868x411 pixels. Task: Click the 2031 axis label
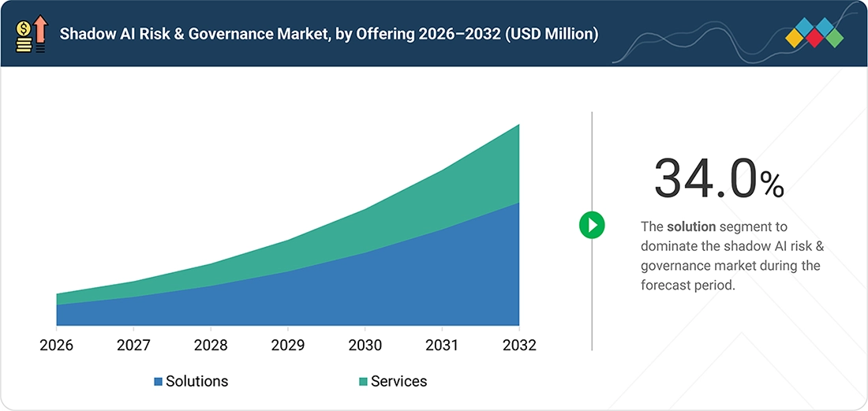(442, 346)
